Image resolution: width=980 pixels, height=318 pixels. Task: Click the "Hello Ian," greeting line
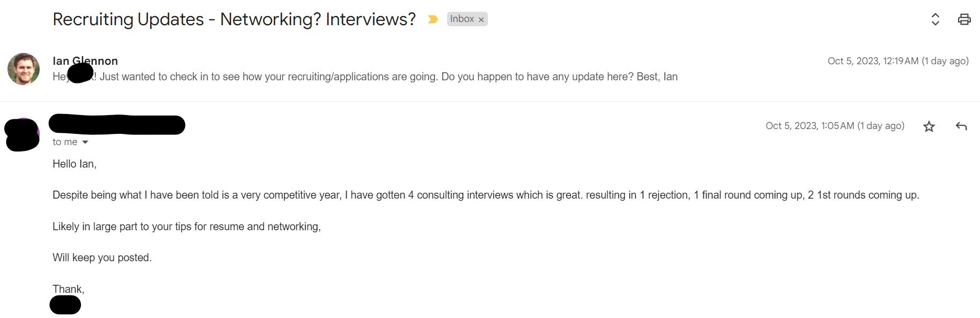(x=75, y=164)
